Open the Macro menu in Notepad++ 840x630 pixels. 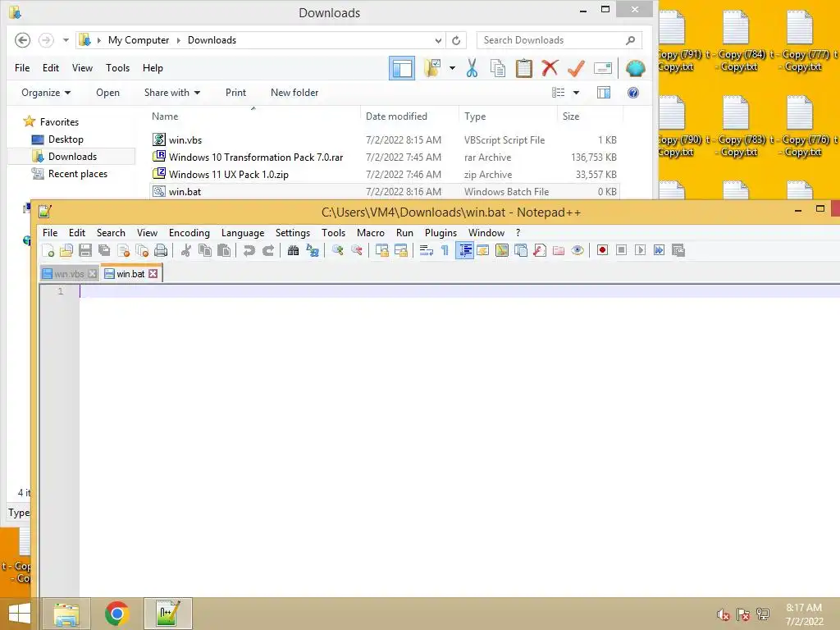[371, 233]
